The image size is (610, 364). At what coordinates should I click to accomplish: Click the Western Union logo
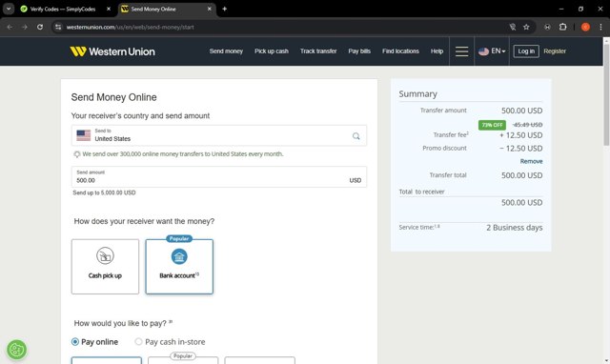[x=112, y=51]
